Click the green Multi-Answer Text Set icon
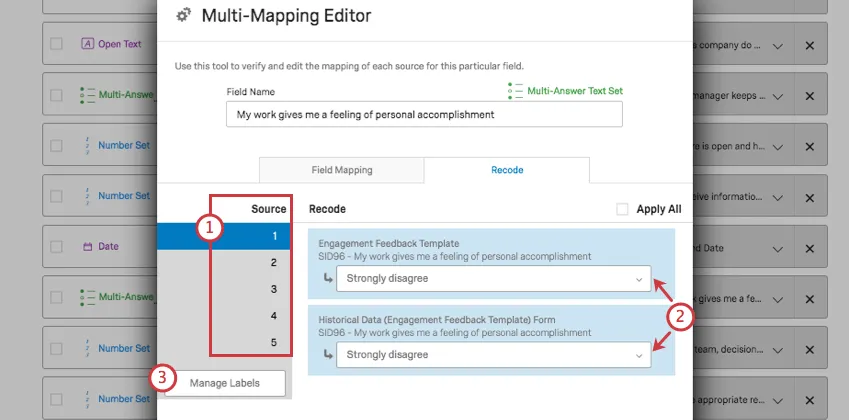The width and height of the screenshot is (849, 420). coord(515,91)
